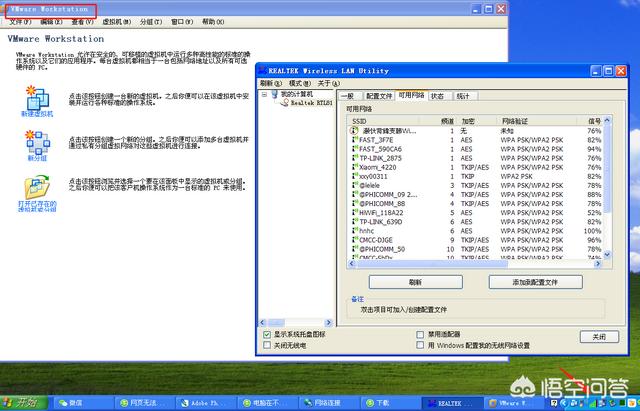This screenshot has height=411, width=640.
Task: Open 微信 from the taskbar
Action: click(83, 403)
